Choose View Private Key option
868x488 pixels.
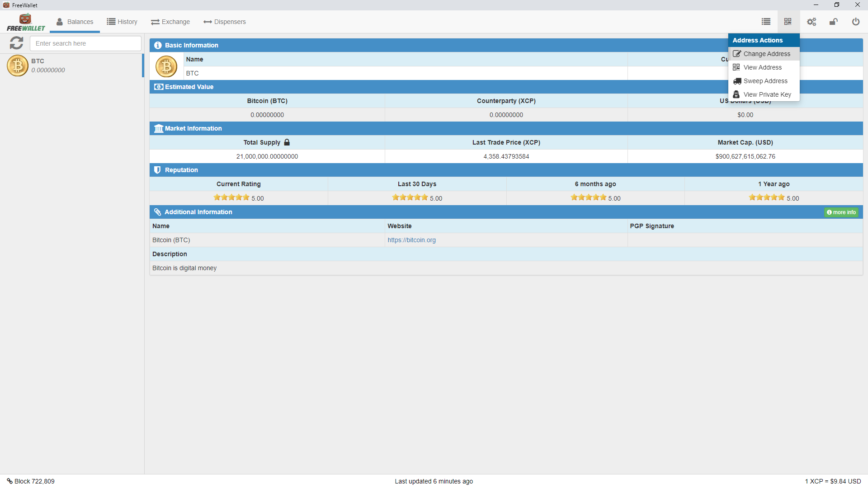pyautogui.click(x=767, y=94)
